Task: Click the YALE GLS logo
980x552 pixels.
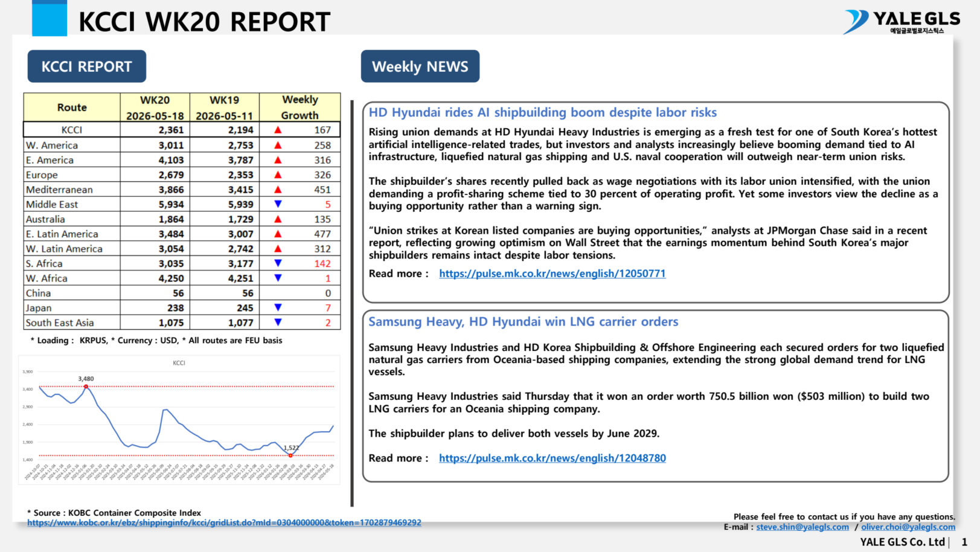Action: coord(902,22)
